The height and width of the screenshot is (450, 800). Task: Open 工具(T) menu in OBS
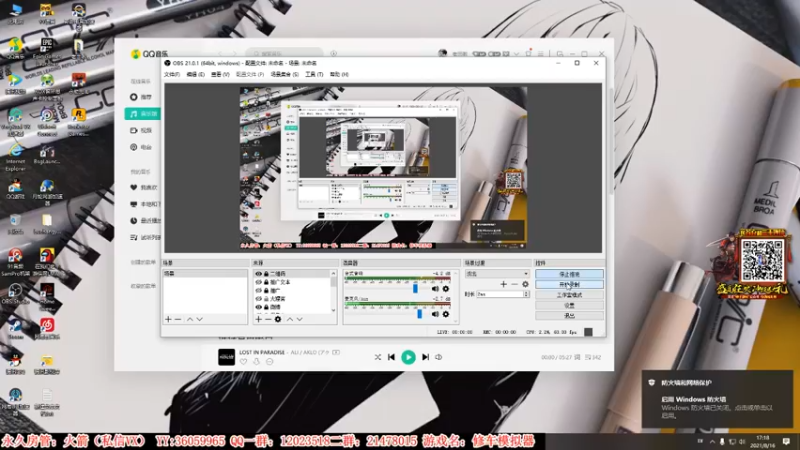pyautogui.click(x=314, y=74)
